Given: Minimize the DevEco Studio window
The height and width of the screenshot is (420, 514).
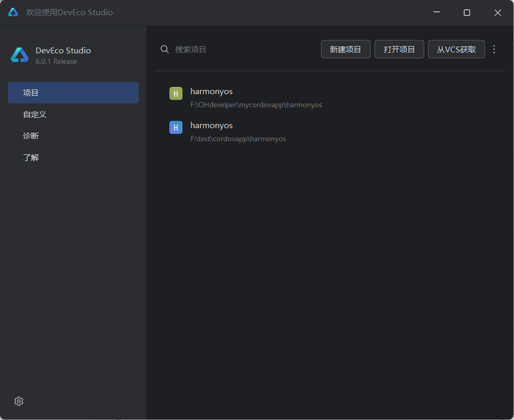Looking at the screenshot, I should click(x=437, y=13).
